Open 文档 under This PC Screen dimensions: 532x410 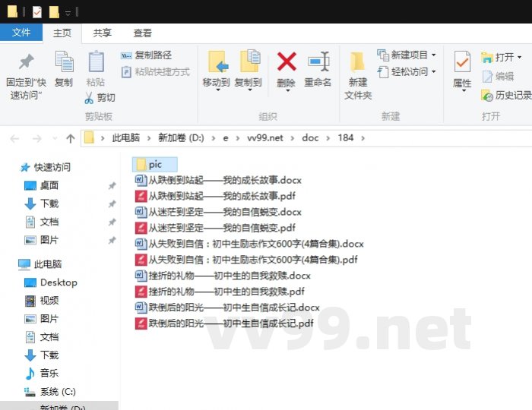42,337
